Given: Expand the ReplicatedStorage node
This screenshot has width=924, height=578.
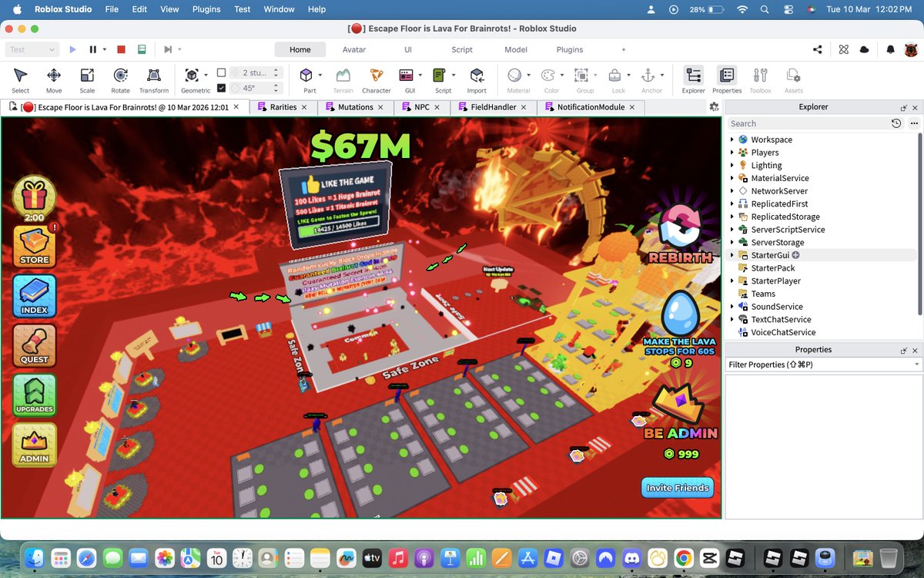Looking at the screenshot, I should point(732,217).
